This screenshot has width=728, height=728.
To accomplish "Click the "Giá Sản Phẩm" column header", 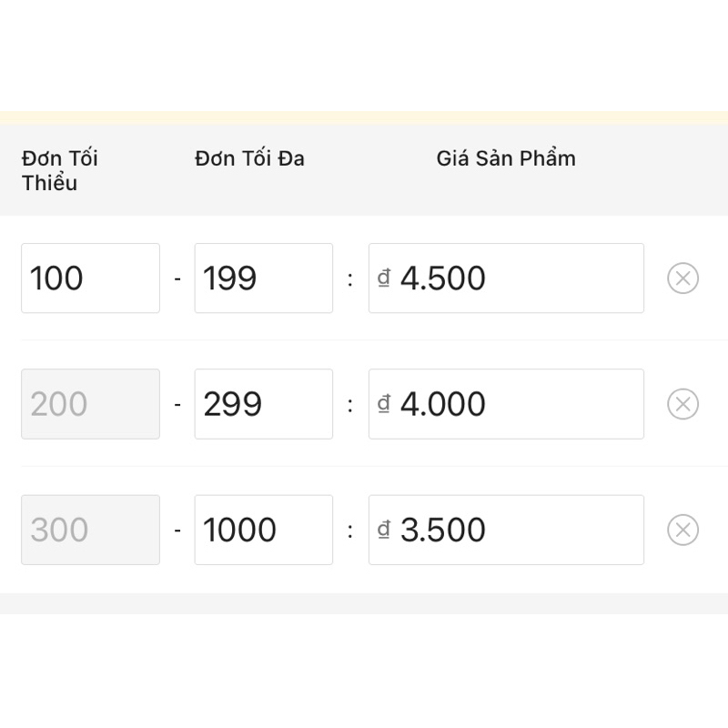I will click(506, 158).
